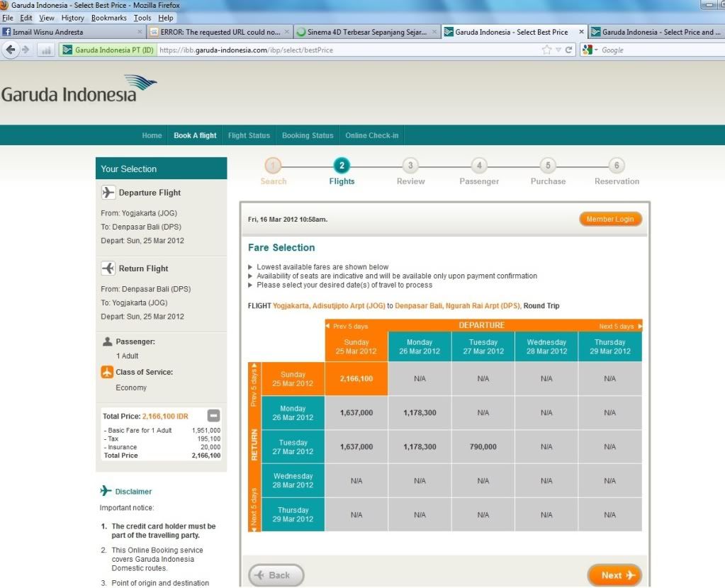The image size is (725, 588).
Task: Show departure Prev 5 days
Action: [347, 326]
